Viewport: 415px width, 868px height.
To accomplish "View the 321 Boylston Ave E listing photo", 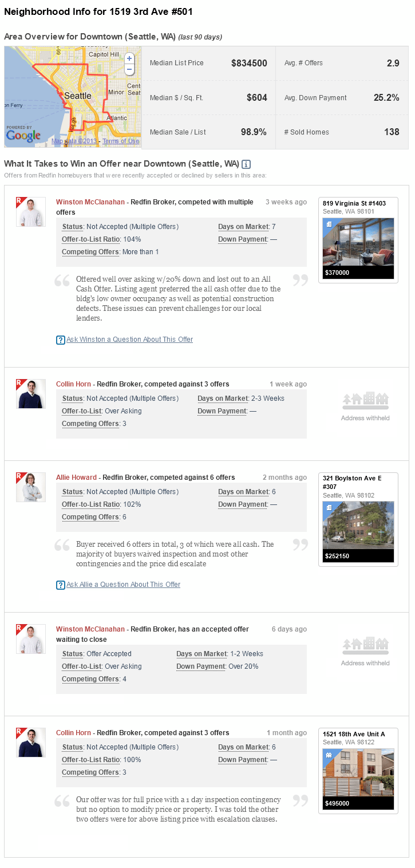I will [358, 526].
